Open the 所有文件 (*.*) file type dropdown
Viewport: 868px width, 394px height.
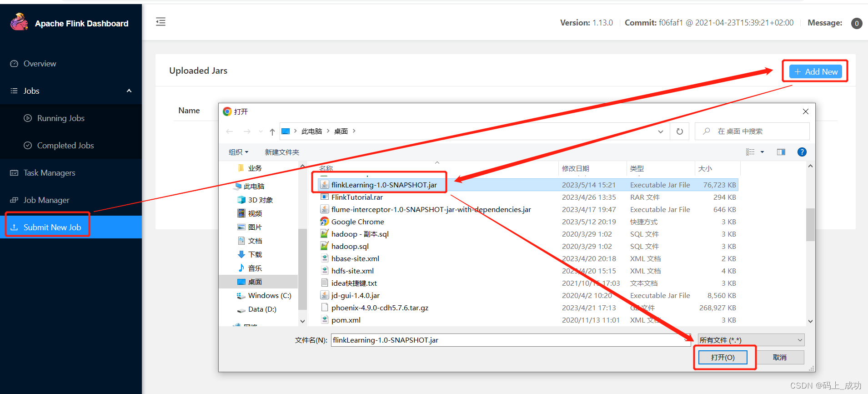click(751, 340)
